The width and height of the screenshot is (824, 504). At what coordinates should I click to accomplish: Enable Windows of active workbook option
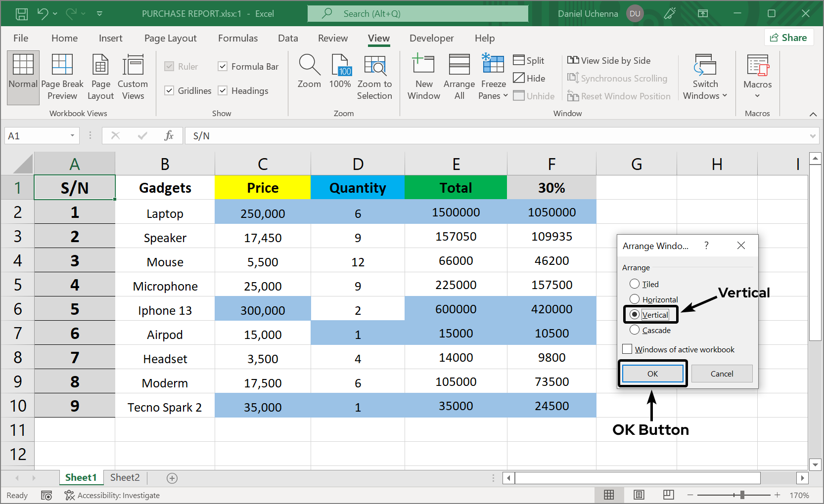(627, 349)
